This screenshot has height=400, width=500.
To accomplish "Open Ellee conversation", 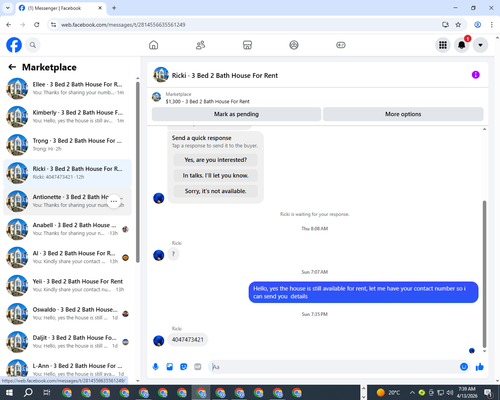I will (67, 88).
